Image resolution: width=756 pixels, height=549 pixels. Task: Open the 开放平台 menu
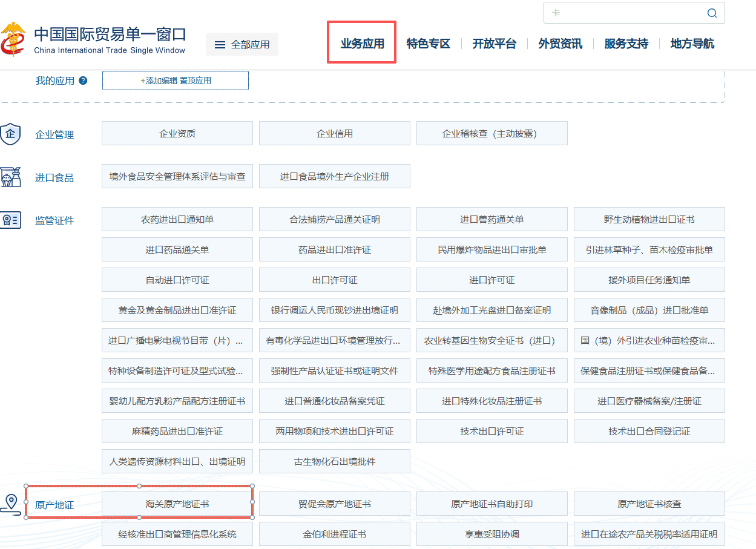coord(495,43)
